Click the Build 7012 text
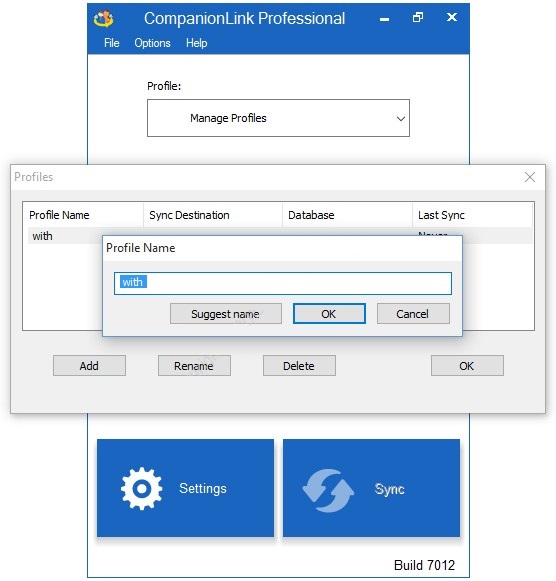556x581 pixels. 424,565
